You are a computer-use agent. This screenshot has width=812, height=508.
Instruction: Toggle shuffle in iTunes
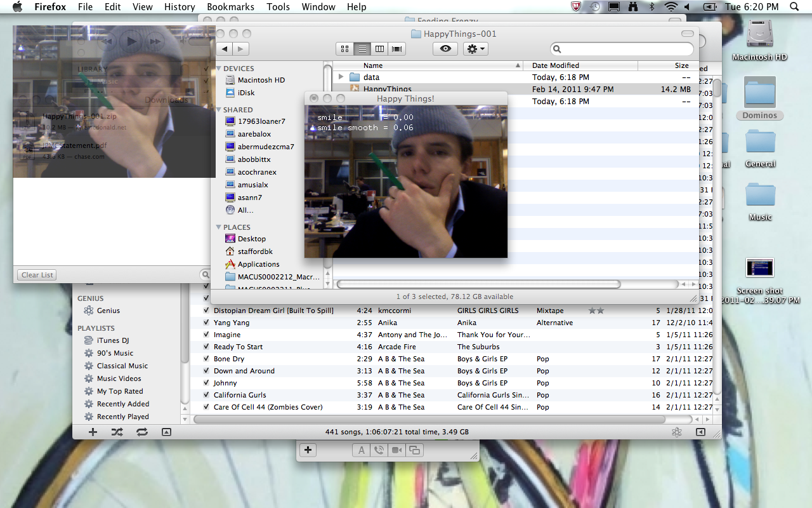tap(117, 432)
